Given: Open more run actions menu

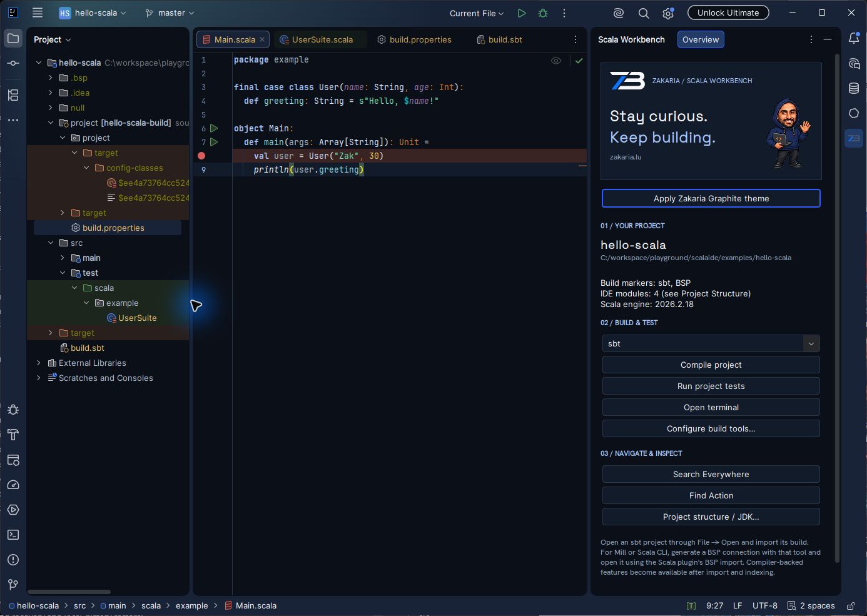Looking at the screenshot, I should tap(564, 13).
